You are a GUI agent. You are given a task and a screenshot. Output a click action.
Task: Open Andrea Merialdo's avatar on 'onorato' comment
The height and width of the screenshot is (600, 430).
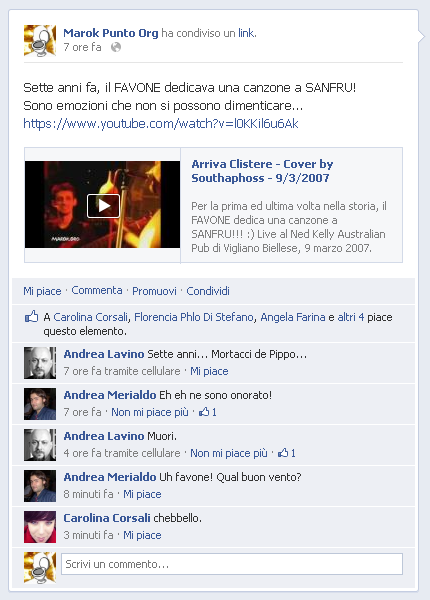pos(40,404)
